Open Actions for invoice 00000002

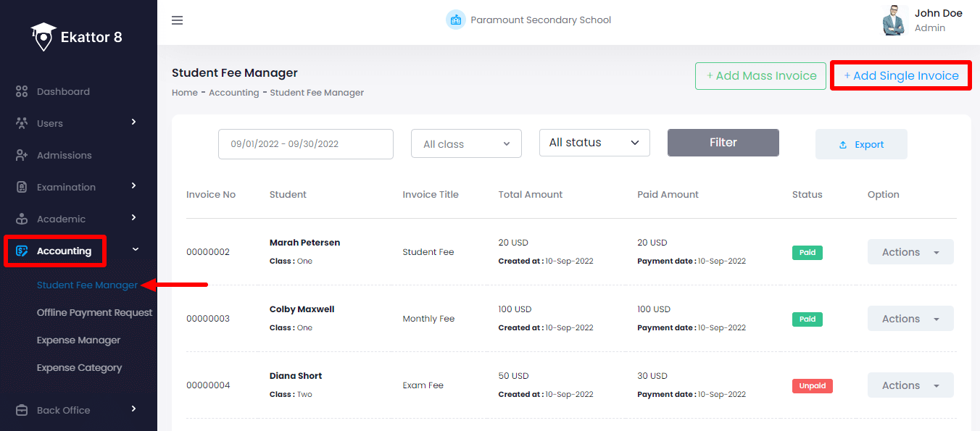click(x=910, y=251)
